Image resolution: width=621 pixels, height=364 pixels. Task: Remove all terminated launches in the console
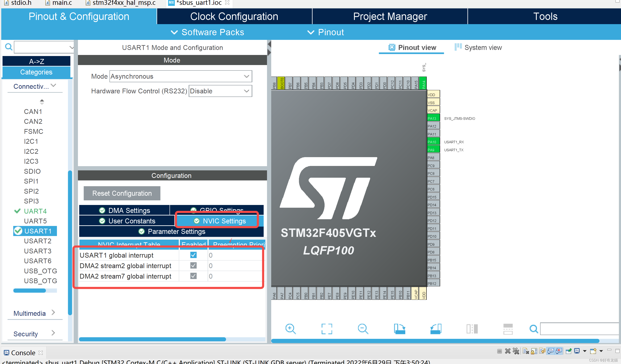516,351
